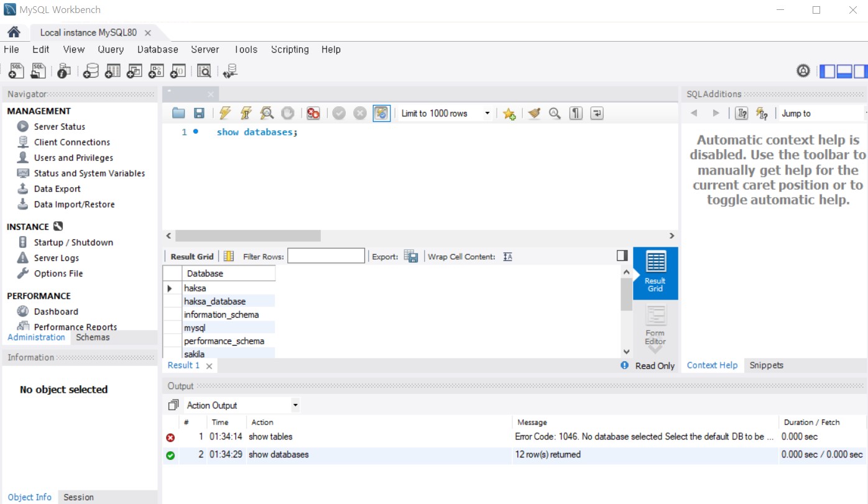Show the find panel magnifier icon
The height and width of the screenshot is (504, 868).
(555, 113)
